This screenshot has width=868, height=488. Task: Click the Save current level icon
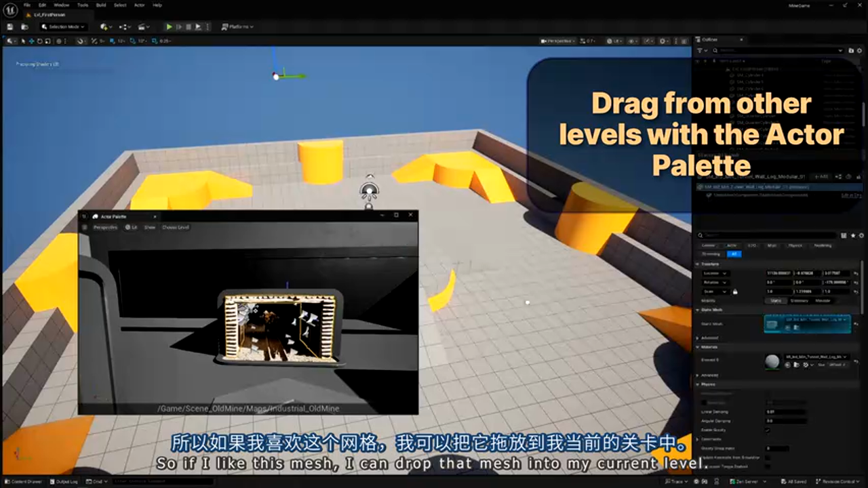tap(10, 26)
